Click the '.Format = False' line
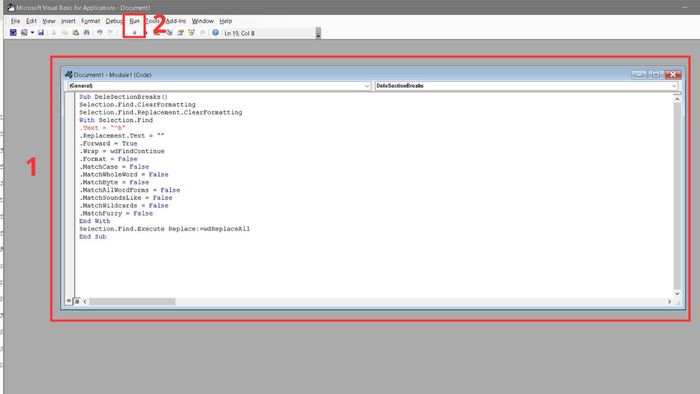This screenshot has height=394, width=700. point(108,159)
